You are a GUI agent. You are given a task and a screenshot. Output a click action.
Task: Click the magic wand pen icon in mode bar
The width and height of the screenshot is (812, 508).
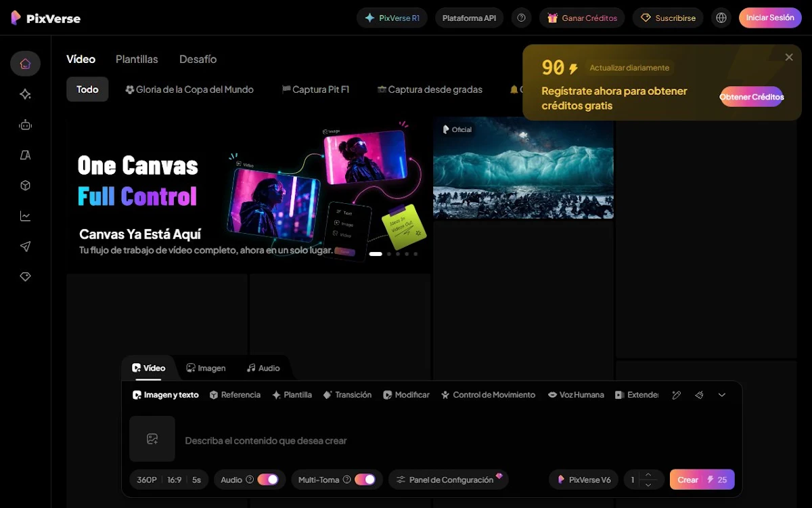click(676, 395)
